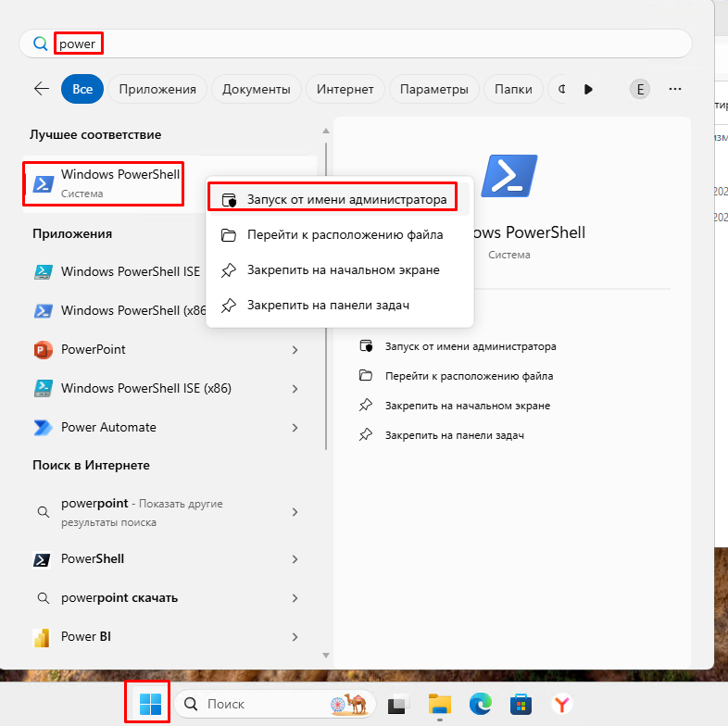Click the folder icon in context menu

coord(229,235)
